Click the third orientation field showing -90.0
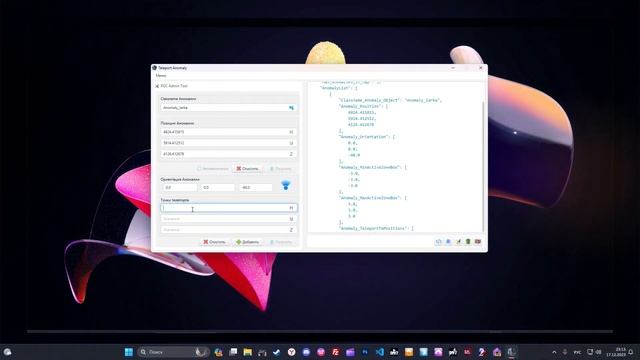640x360 pixels. tap(256, 187)
